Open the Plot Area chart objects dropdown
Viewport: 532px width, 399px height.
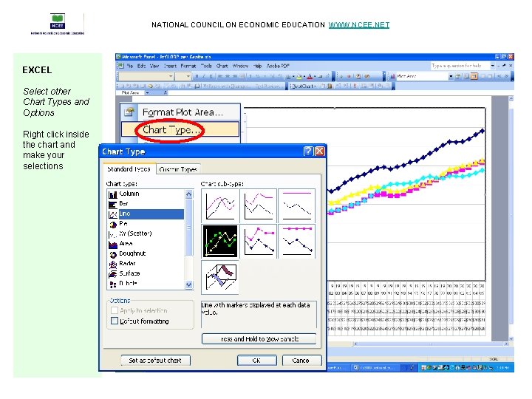click(x=451, y=76)
